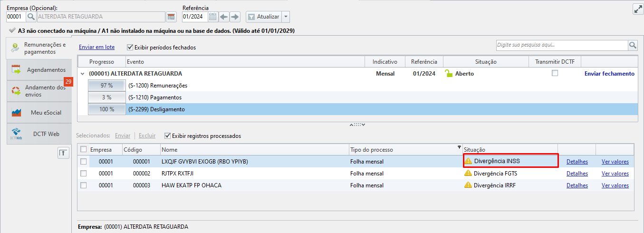Click the Enviar fechamento link
The width and height of the screenshot is (644, 233).
[609, 74]
